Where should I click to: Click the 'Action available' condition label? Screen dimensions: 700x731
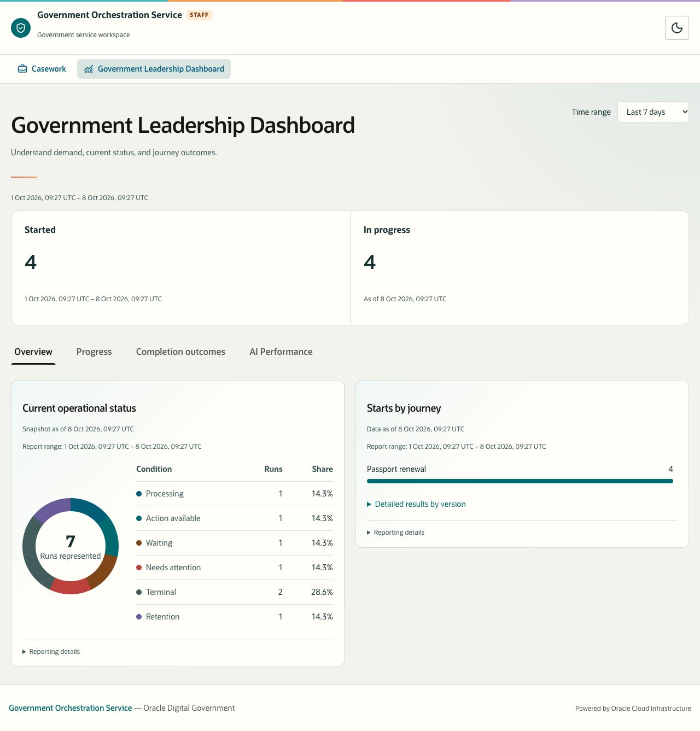(173, 518)
